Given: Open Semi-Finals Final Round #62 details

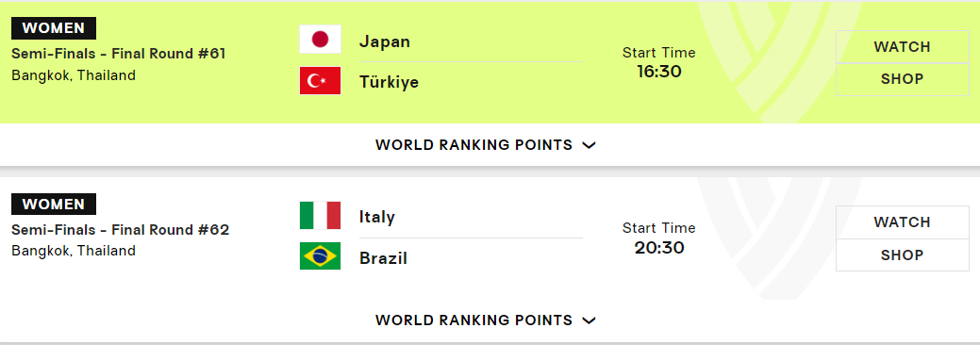Looking at the screenshot, I should [120, 230].
